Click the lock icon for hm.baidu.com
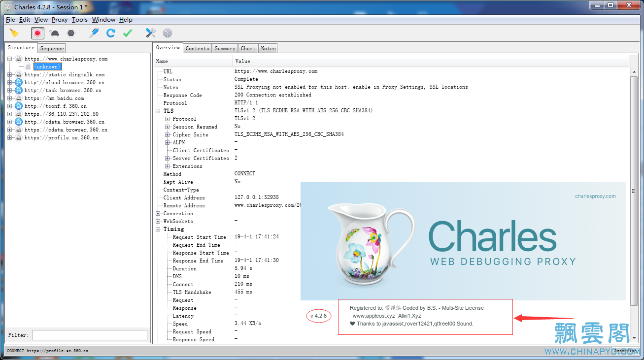Image resolution: width=644 pixels, height=360 pixels. tap(19, 98)
